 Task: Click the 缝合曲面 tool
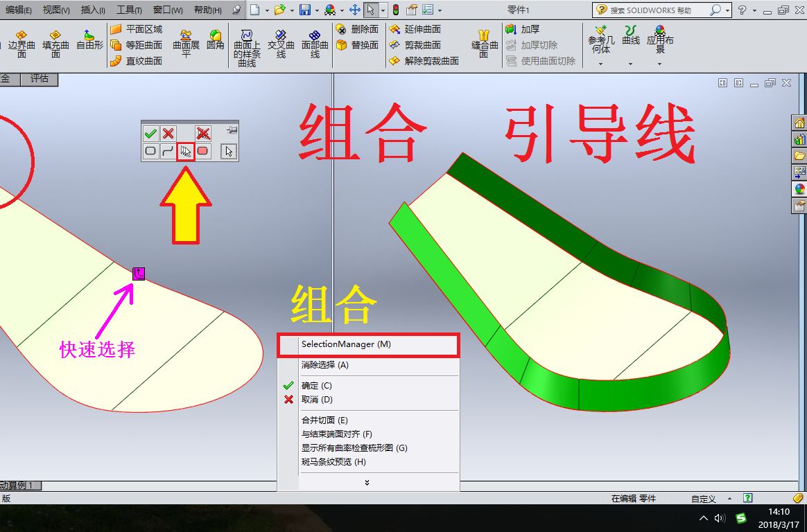click(485, 42)
